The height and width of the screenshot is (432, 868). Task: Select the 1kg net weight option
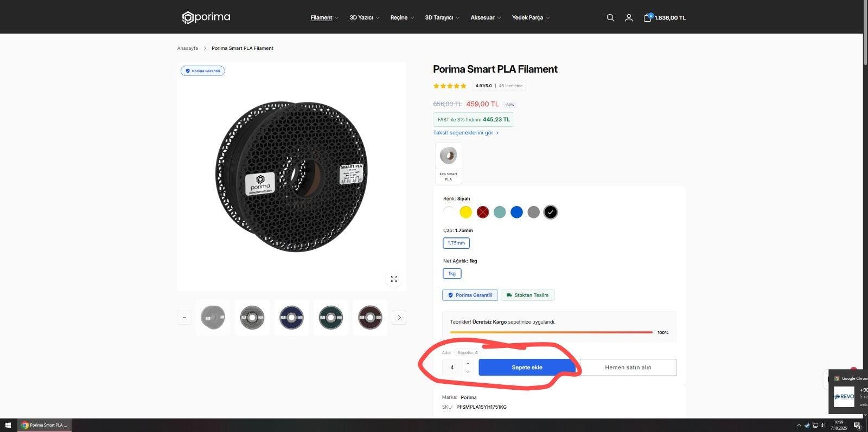[x=452, y=273]
